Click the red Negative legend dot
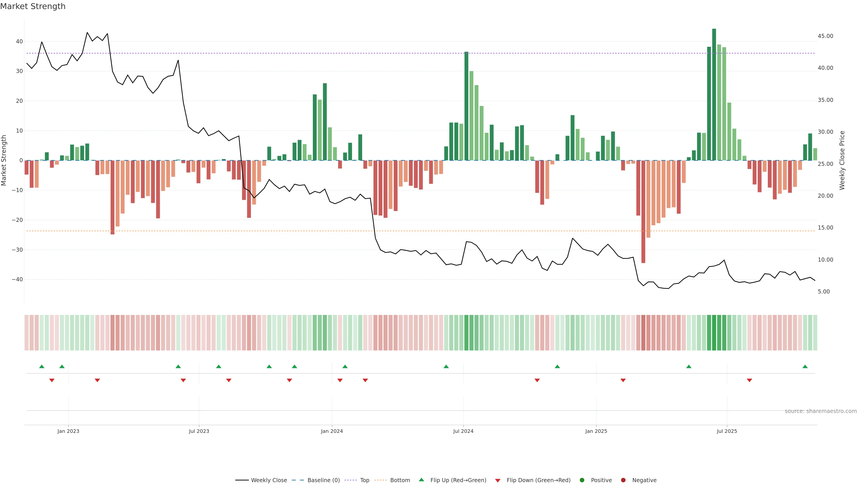The image size is (868, 488). tap(623, 480)
